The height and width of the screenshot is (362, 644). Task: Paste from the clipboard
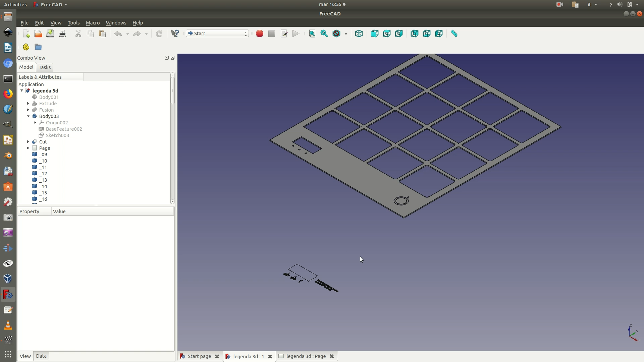click(102, 34)
